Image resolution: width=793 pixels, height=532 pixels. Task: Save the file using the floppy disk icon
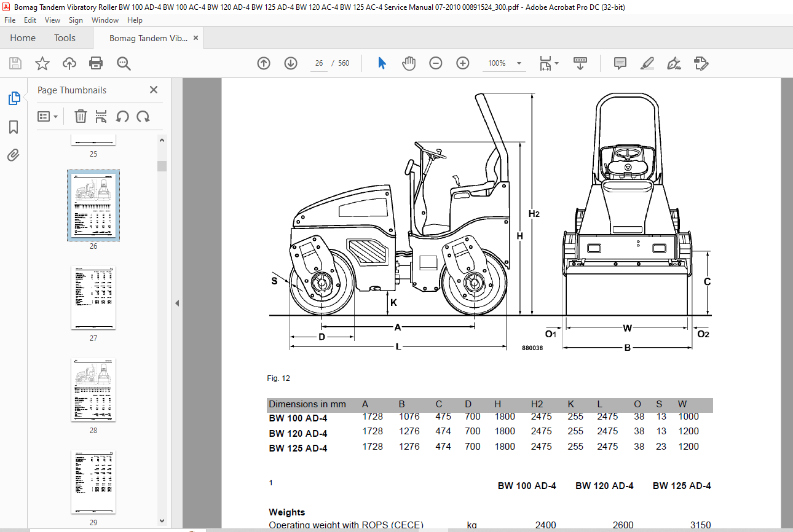pyautogui.click(x=15, y=63)
